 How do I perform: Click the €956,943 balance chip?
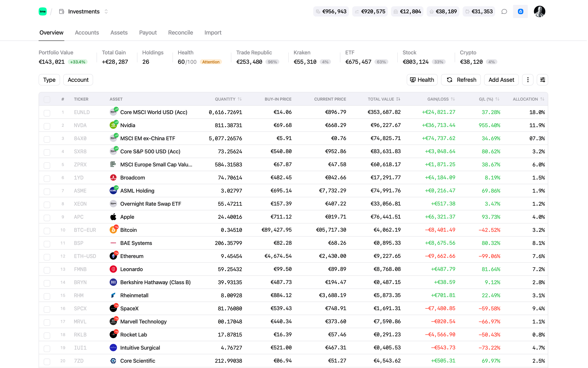pos(331,11)
